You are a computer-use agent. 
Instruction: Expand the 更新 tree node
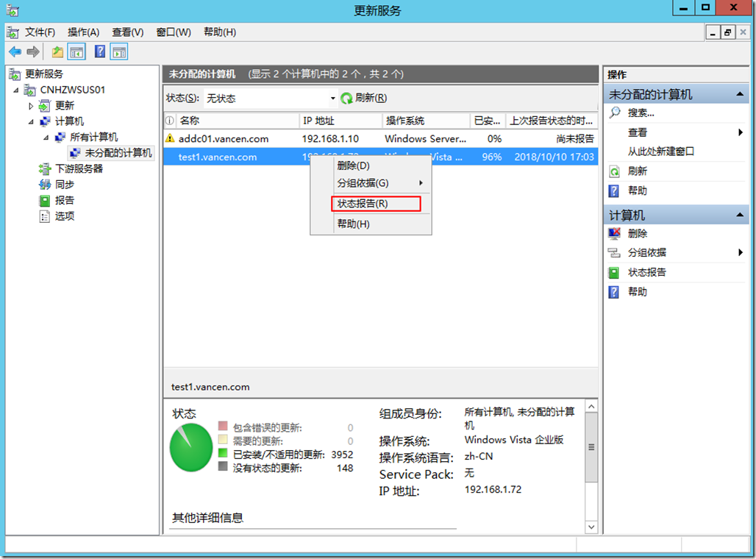tap(31, 106)
